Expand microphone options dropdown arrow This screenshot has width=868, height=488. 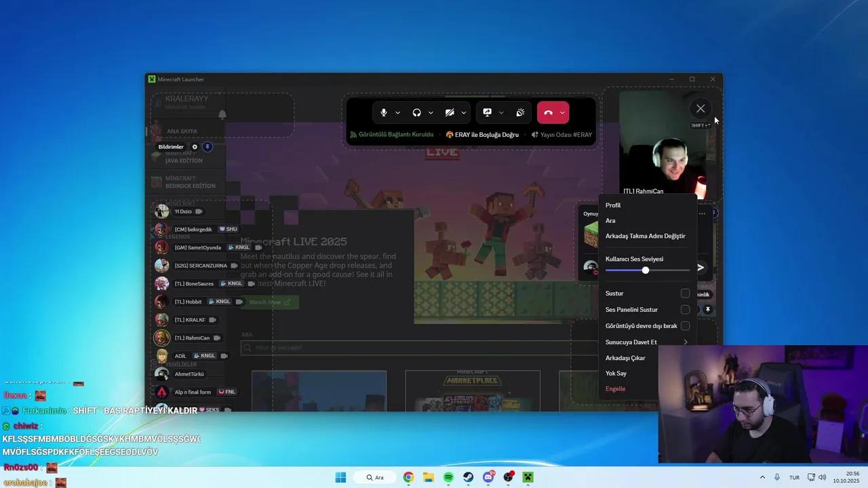(398, 113)
